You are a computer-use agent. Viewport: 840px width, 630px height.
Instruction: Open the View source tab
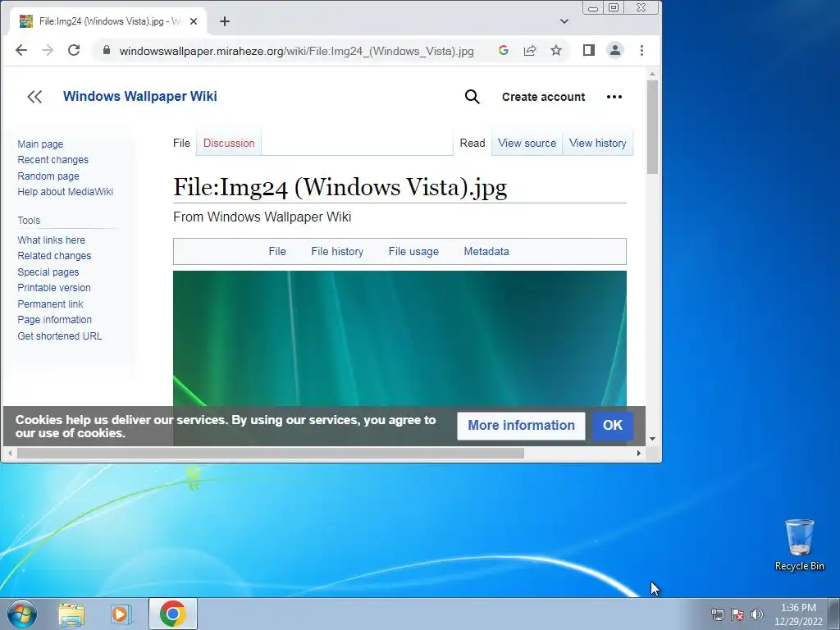pyautogui.click(x=527, y=143)
